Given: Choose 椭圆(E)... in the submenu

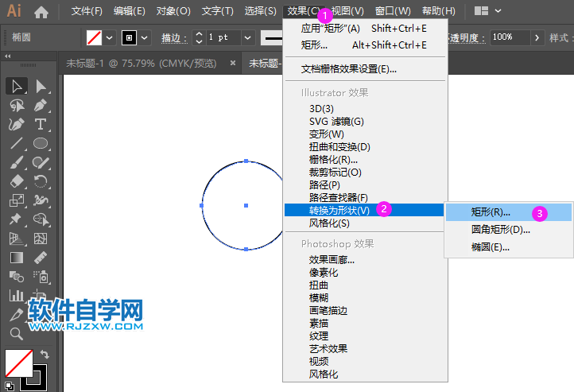Looking at the screenshot, I should coord(509,247).
